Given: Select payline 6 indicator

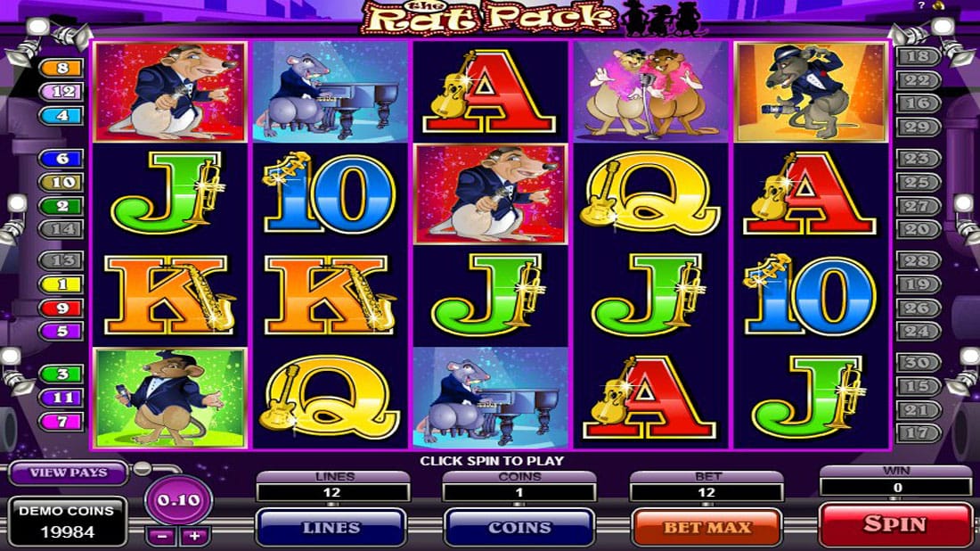Looking at the screenshot, I should point(61,159).
